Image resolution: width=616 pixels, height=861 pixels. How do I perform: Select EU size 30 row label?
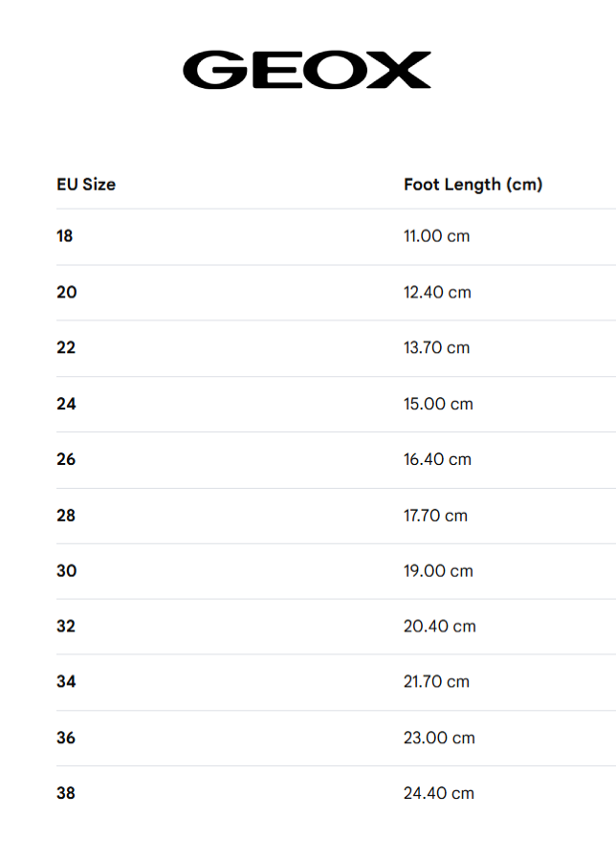pos(66,570)
